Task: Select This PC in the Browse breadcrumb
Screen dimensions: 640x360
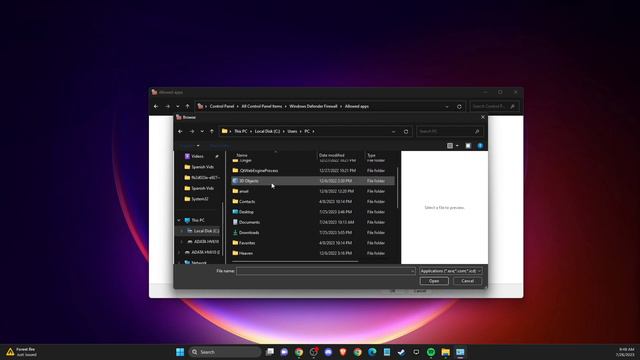Action: click(x=240, y=131)
